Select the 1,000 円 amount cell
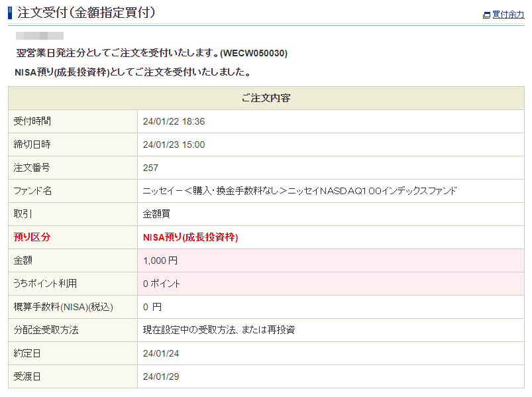The width and height of the screenshot is (532, 397). tap(160, 260)
